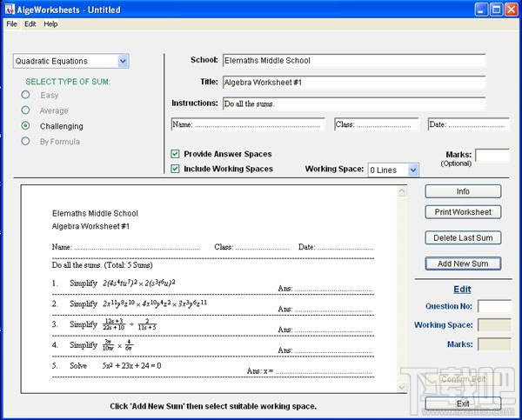Open the Help menu

click(50, 23)
